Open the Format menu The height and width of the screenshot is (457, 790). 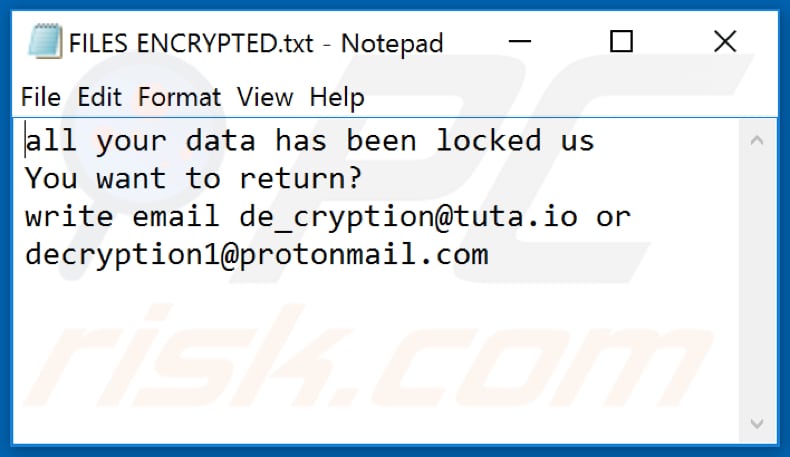(179, 97)
